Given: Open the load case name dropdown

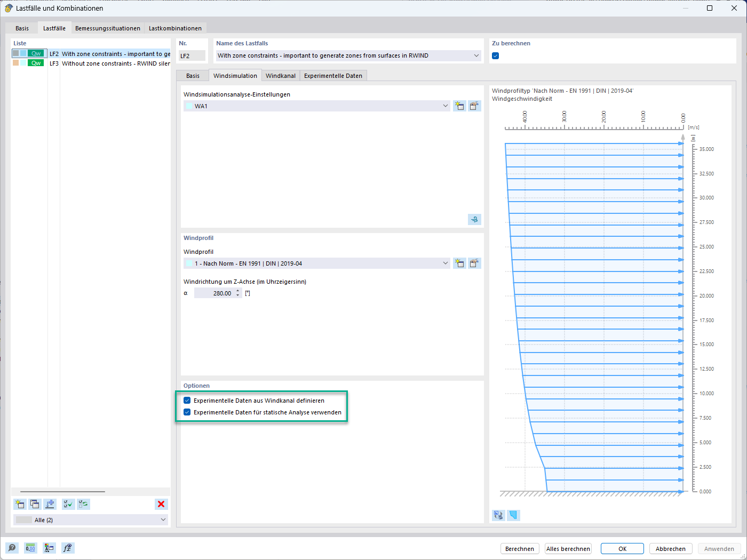Looking at the screenshot, I should click(x=476, y=55).
